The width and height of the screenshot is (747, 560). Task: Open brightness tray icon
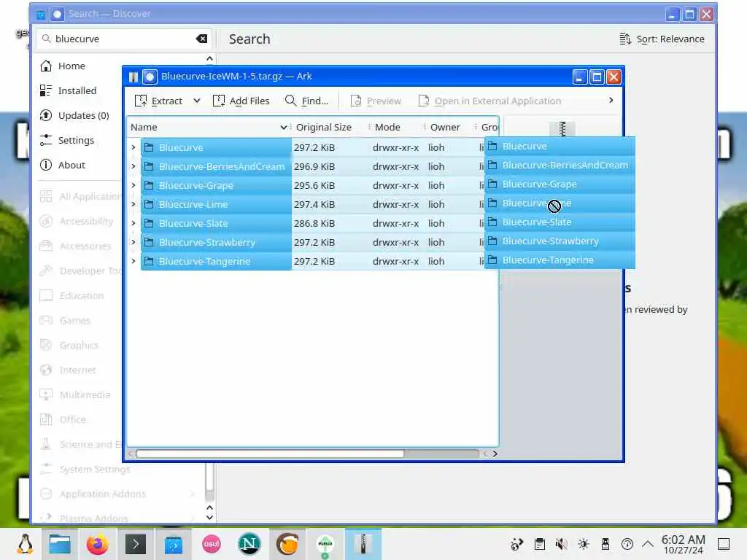(x=583, y=544)
